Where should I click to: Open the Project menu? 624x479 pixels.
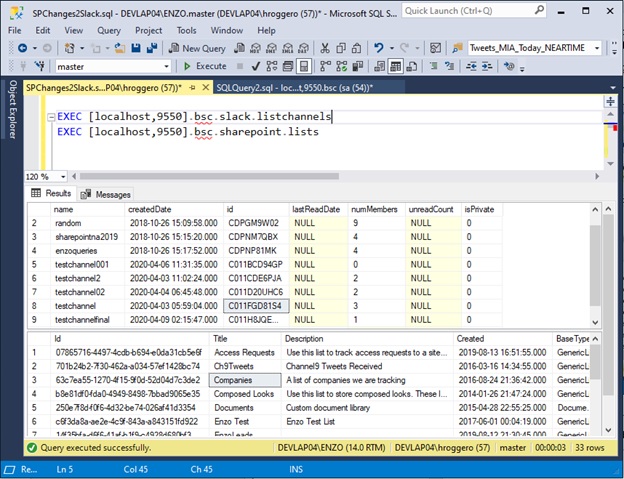[148, 30]
